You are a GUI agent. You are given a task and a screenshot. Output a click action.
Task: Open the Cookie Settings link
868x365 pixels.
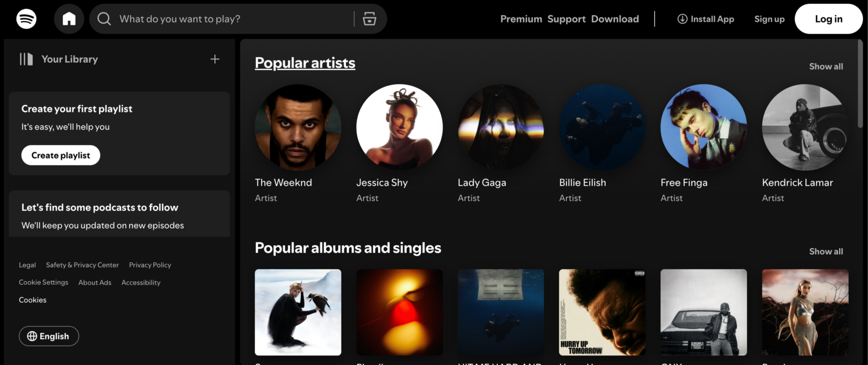[44, 283]
